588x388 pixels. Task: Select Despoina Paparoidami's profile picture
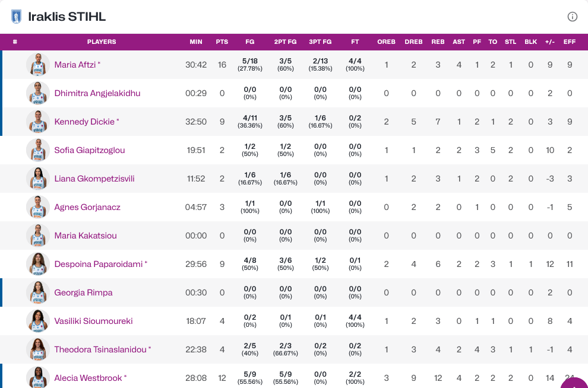point(38,264)
